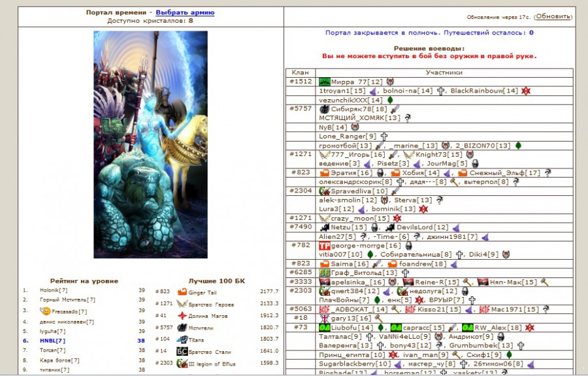588x376 pixels.
Task: Open Долина Магов clan name link
Action: coord(208,316)
